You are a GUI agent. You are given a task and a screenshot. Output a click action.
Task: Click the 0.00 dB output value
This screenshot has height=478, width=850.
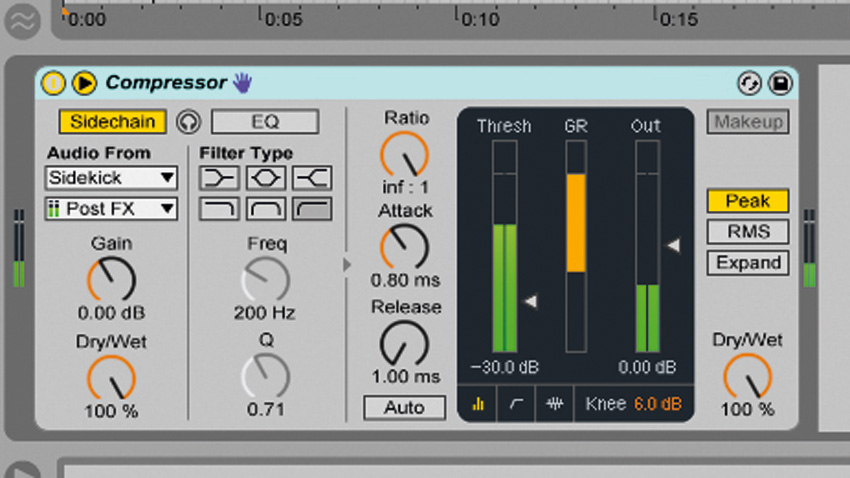[x=647, y=367]
